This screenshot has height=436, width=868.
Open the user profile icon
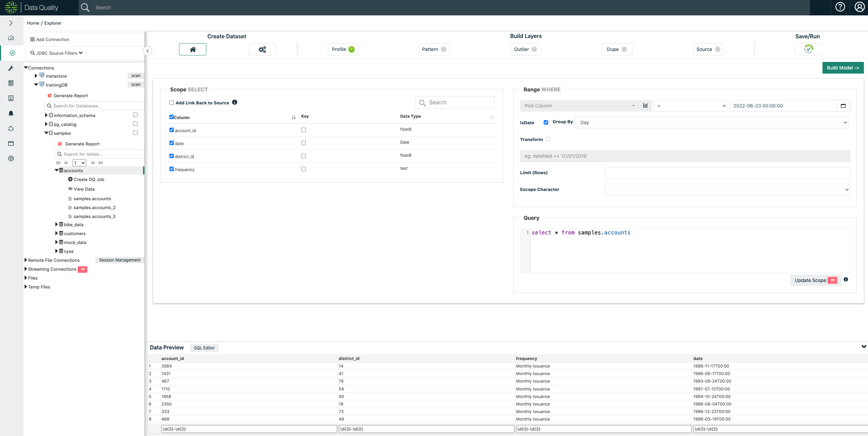(x=859, y=7)
